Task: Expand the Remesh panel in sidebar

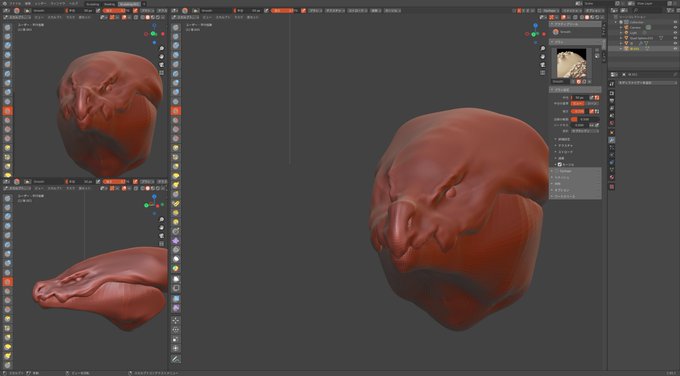Action: [x=576, y=177]
